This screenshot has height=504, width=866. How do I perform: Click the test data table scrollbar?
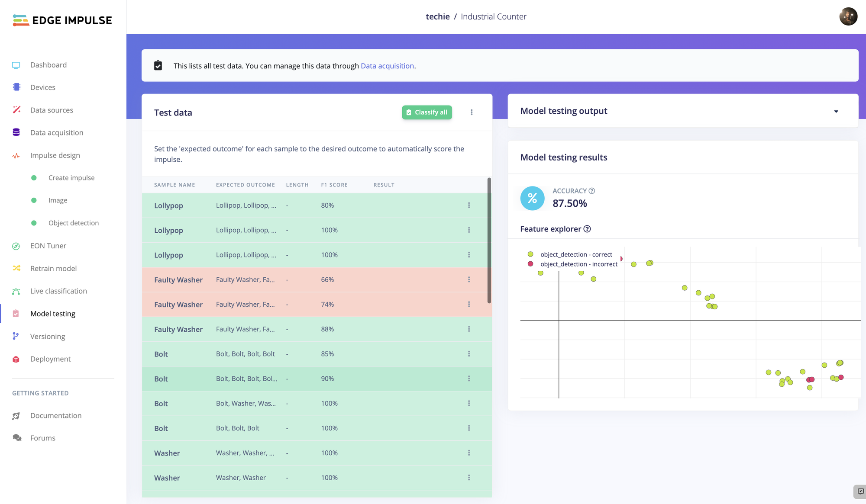pos(489,240)
